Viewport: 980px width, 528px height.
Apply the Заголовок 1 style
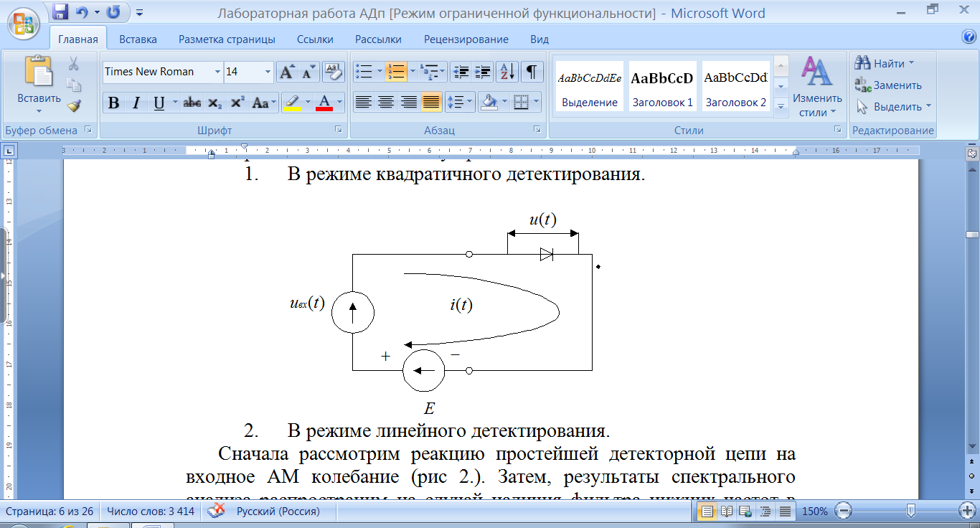tap(662, 86)
